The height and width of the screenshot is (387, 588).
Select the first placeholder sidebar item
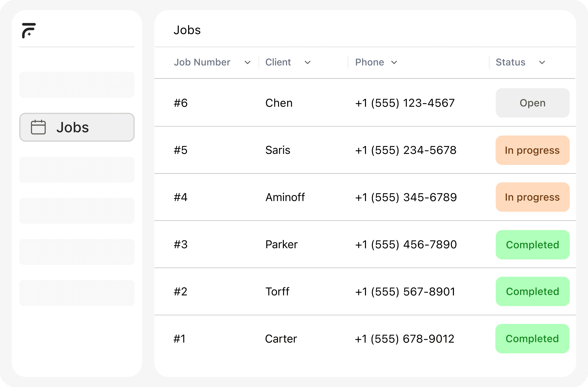(x=77, y=85)
